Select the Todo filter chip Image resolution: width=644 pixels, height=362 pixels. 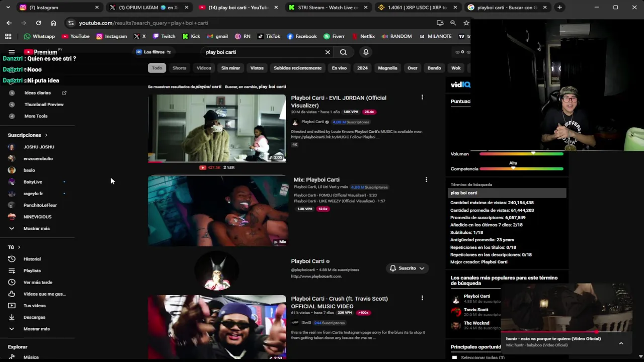157,68
